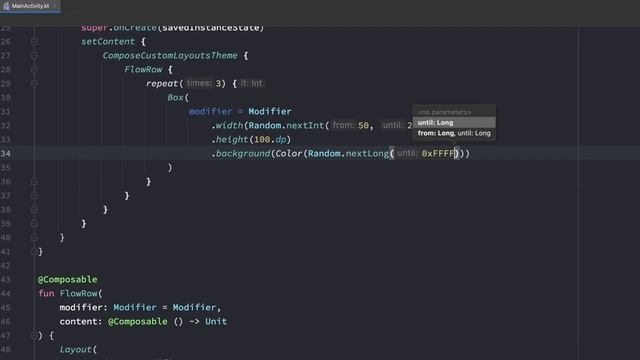Click the fold end marker at line 37
This screenshot has width=640, height=360.
(x=34, y=196)
